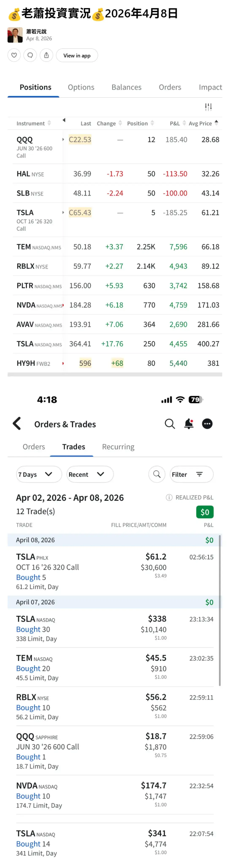Tap the back arrow beside Orders & Trades
228x868 pixels.
coord(17,424)
